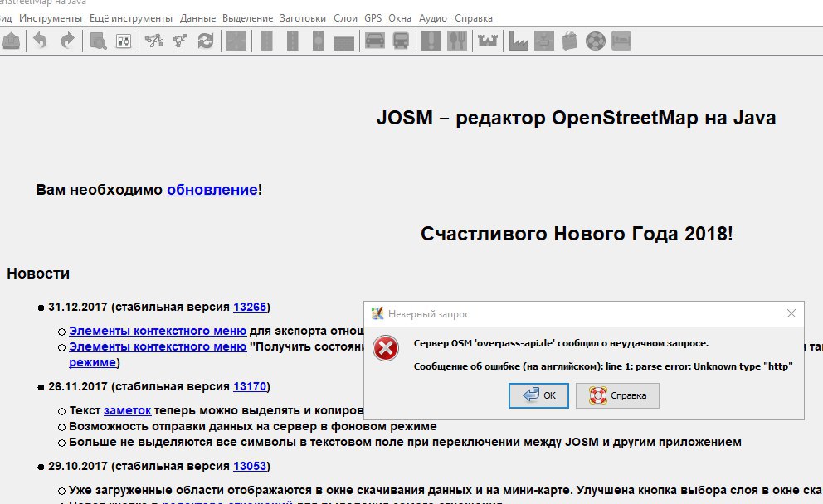823x504 pixels.
Task: Open the soccer ball sports presets
Action: click(595, 41)
